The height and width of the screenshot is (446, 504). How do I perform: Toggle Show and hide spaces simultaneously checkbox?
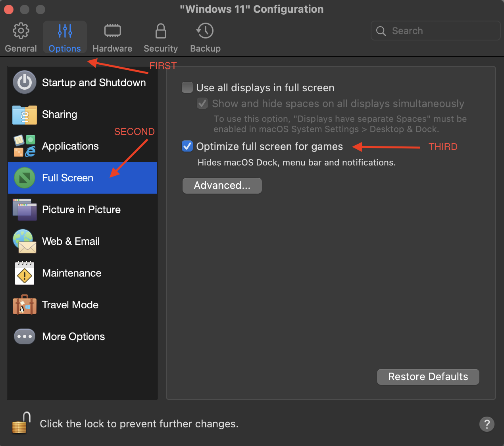(x=202, y=104)
